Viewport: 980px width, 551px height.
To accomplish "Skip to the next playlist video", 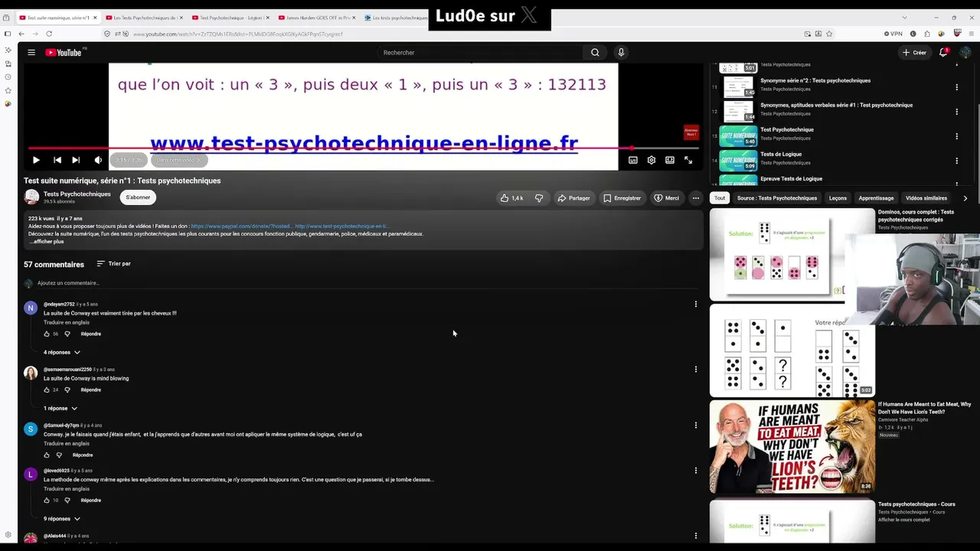I will (76, 160).
